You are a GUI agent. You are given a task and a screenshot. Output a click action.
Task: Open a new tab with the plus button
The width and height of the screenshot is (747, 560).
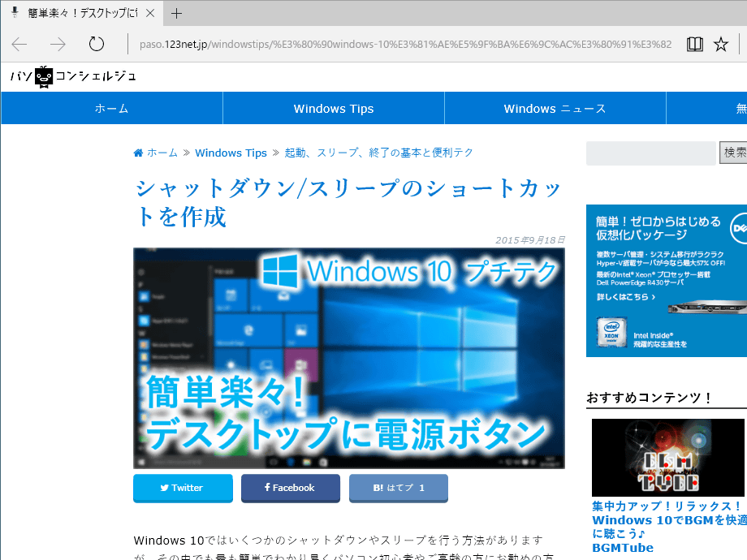tap(176, 13)
